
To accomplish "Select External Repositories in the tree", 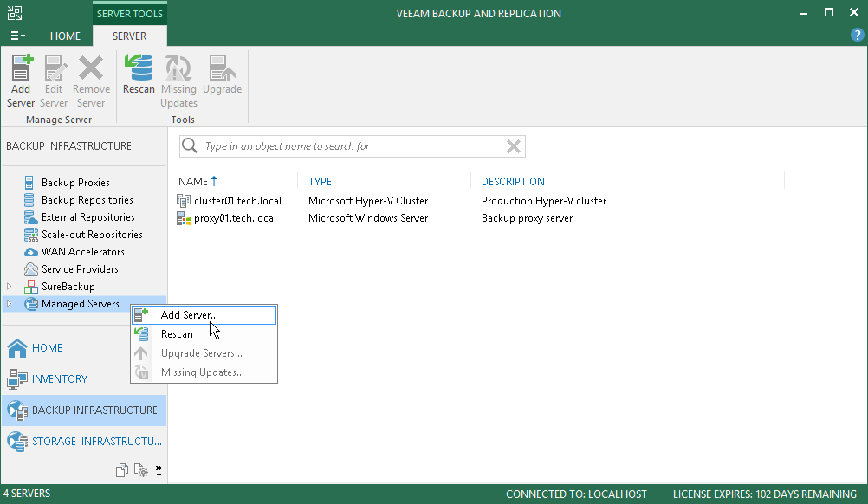I will (88, 217).
